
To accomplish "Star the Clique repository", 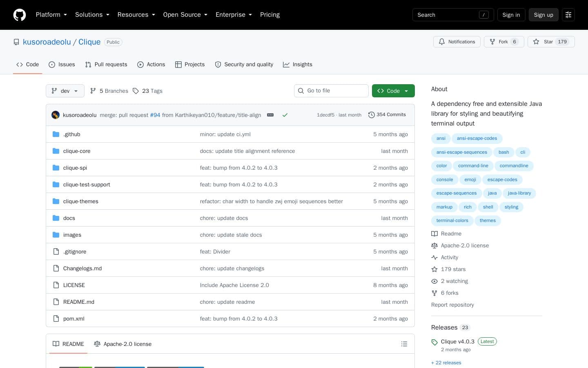I will click(551, 42).
